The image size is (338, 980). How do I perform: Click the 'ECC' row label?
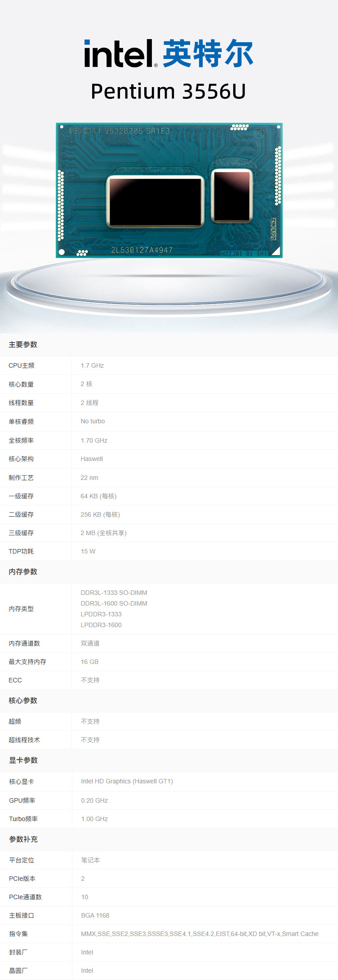(15, 680)
